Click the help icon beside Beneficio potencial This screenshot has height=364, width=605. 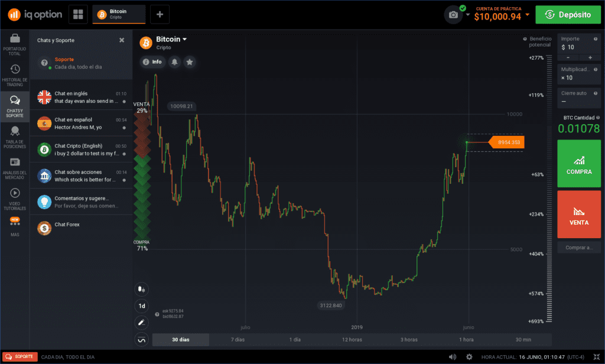(525, 39)
